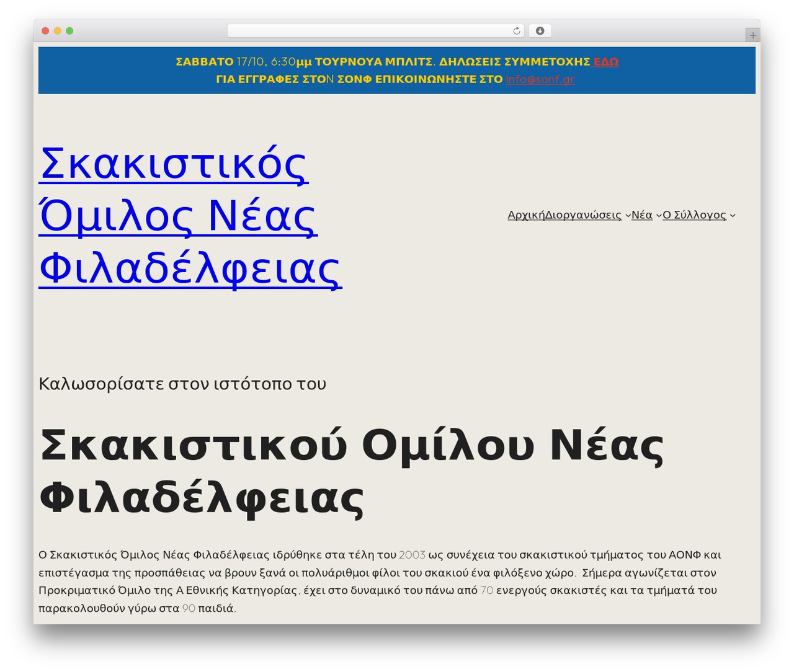Go to the Αρχική menu item
This screenshot has width=794, height=672.
pos(526,214)
